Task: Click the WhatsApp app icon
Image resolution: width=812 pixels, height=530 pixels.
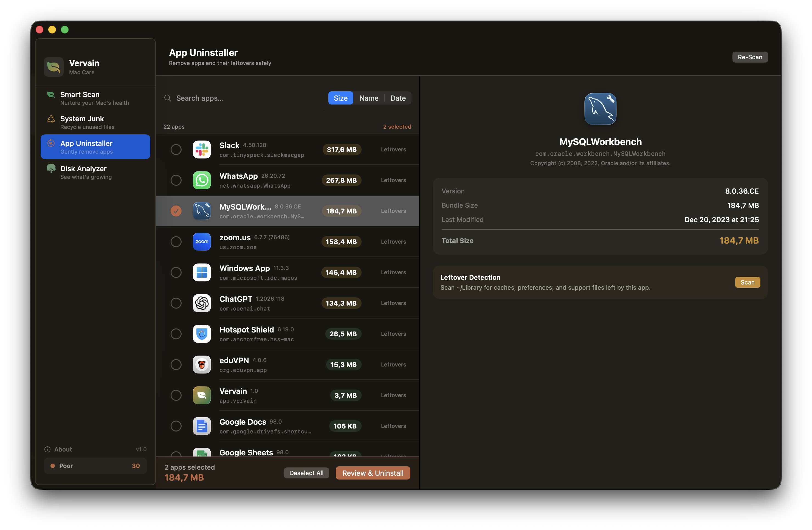Action: tap(202, 180)
